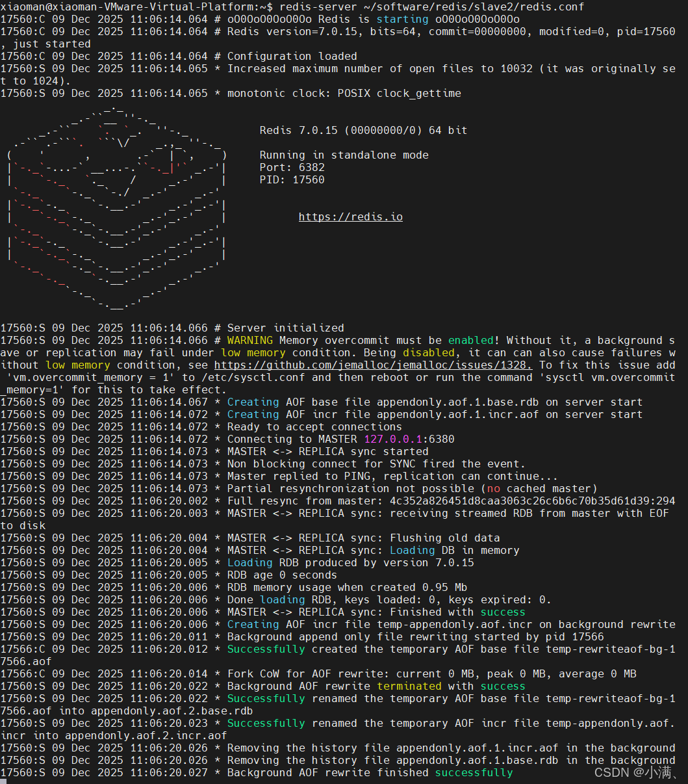Click the 'Port: 6382' text
Image resolution: width=688 pixels, height=784 pixels.
click(292, 167)
